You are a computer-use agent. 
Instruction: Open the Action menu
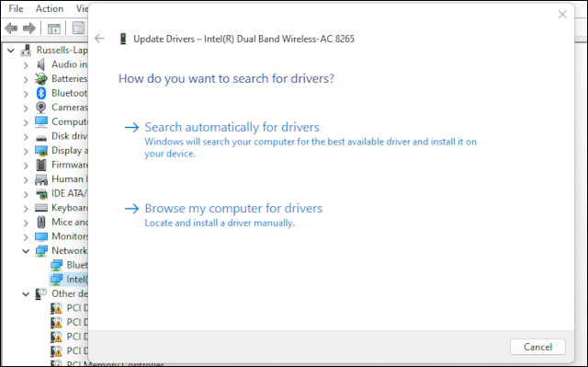[50, 8]
